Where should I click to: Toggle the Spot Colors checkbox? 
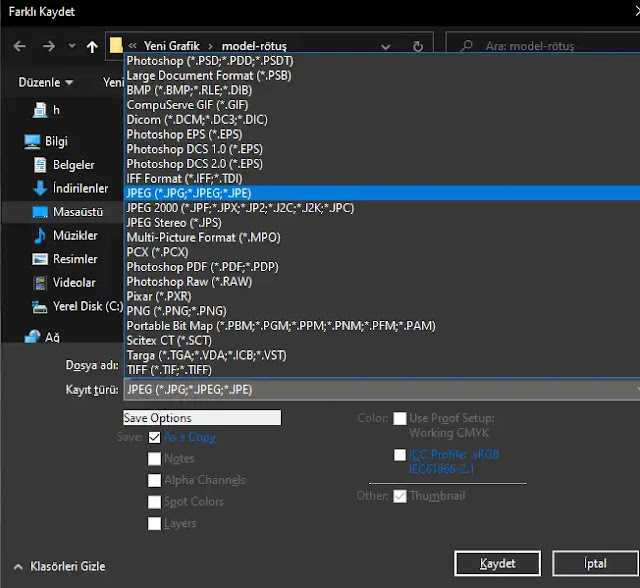[154, 501]
